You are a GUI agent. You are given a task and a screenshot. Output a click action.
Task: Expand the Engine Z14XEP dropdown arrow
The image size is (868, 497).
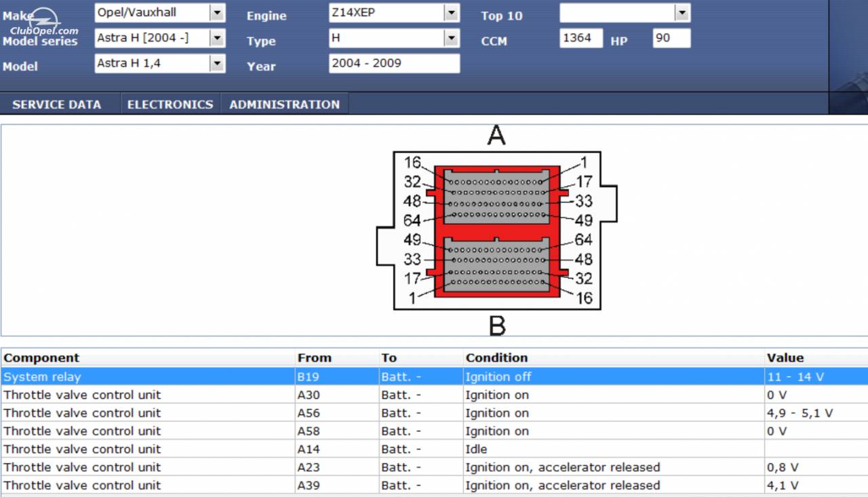pos(452,12)
